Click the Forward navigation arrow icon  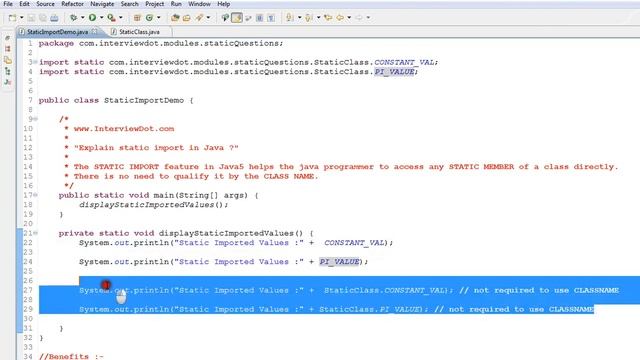(359, 18)
